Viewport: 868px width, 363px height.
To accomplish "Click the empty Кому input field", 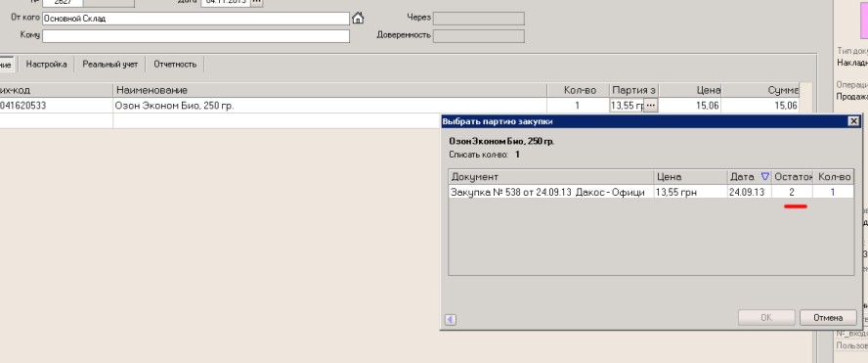I will coord(195,36).
